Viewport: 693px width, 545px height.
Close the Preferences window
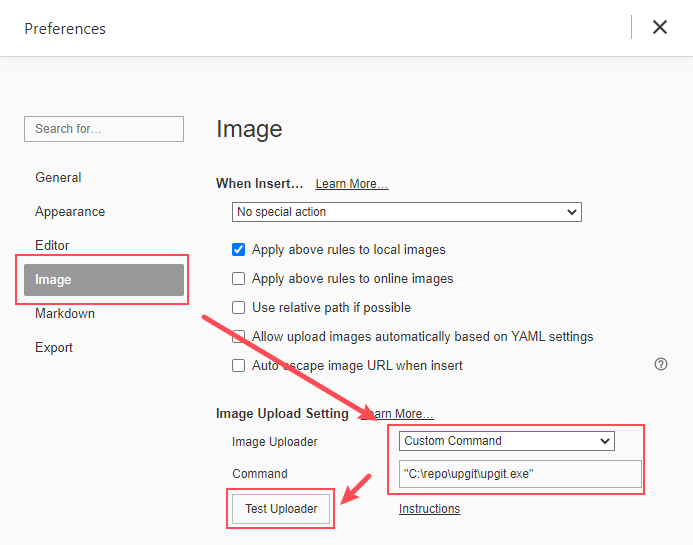[660, 27]
